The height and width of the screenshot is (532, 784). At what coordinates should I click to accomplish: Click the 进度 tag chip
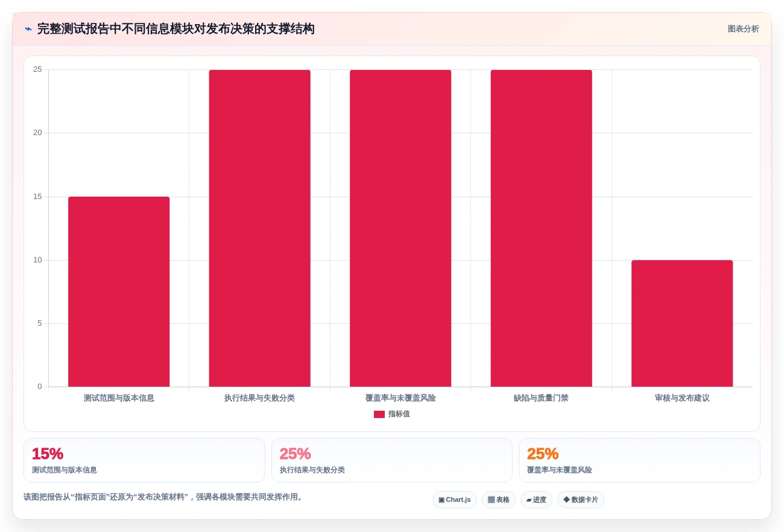pyautogui.click(x=536, y=499)
